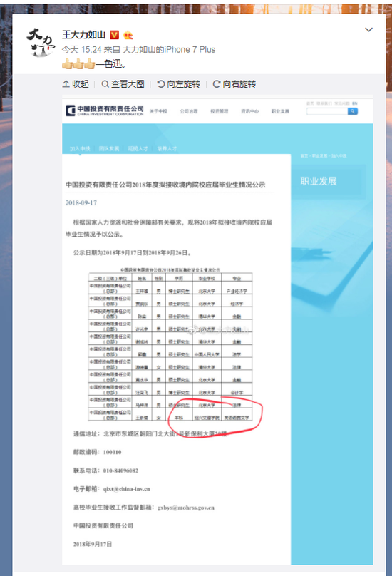
Task: Select the 加入中投 sub-tab
Action: coord(80,148)
